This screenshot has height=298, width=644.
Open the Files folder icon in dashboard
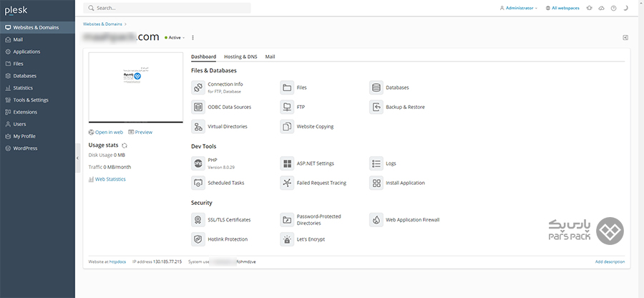click(x=287, y=87)
